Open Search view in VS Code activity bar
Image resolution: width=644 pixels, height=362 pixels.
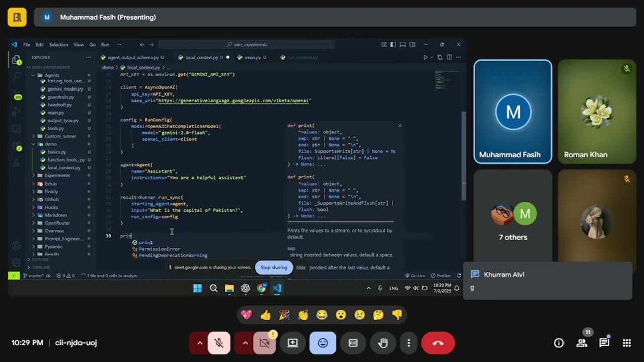click(x=16, y=76)
